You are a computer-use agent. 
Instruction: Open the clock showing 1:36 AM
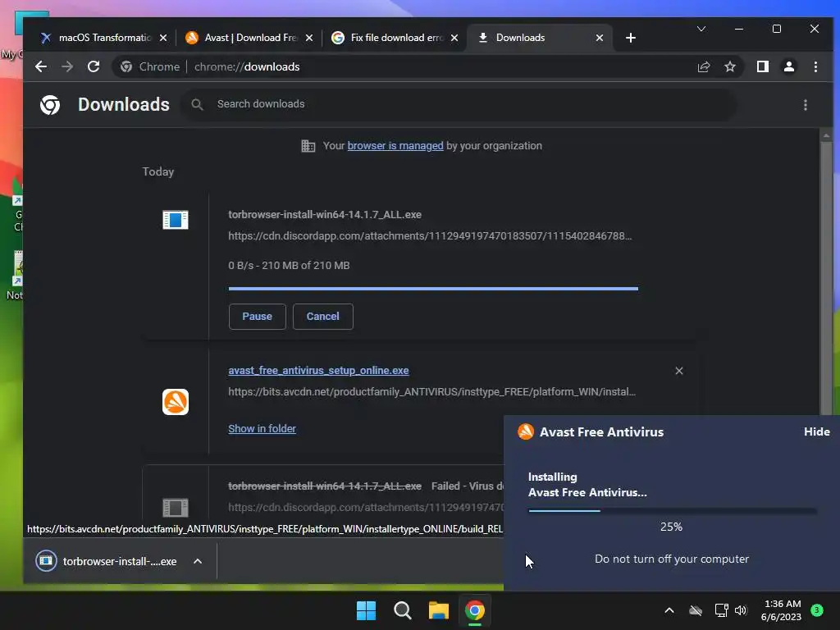click(x=781, y=610)
